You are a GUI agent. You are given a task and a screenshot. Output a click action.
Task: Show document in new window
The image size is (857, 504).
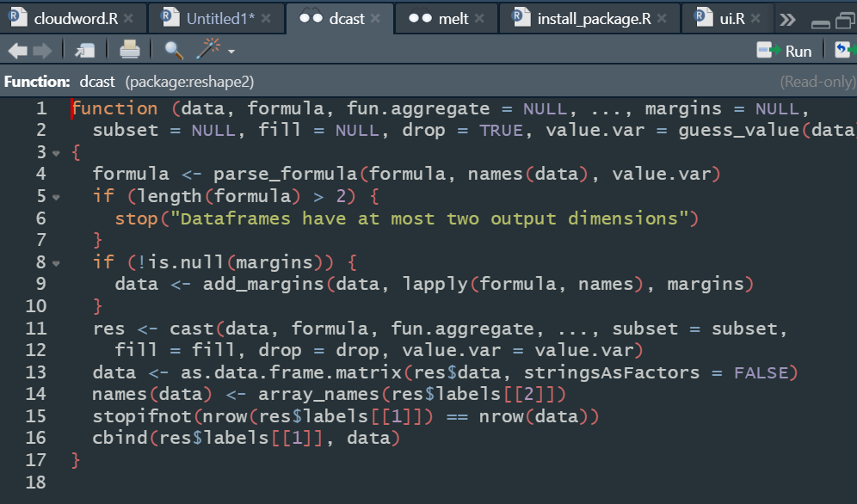click(x=84, y=51)
